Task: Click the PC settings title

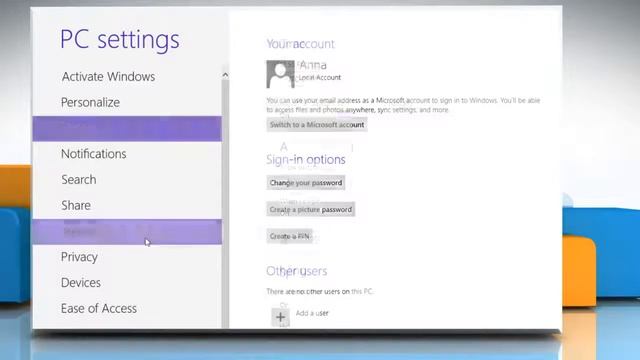Action: tap(120, 40)
